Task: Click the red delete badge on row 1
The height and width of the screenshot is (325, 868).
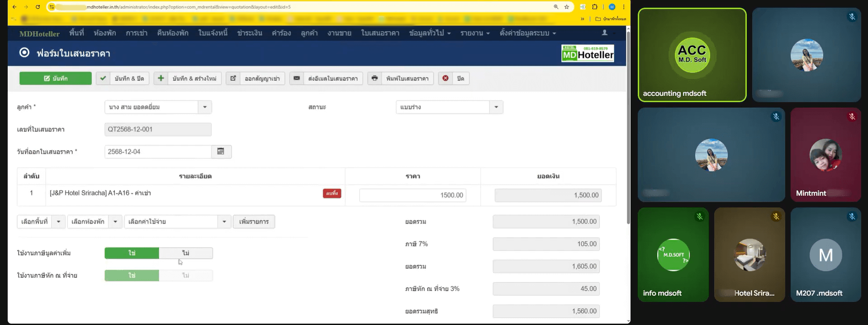Action: click(x=332, y=193)
